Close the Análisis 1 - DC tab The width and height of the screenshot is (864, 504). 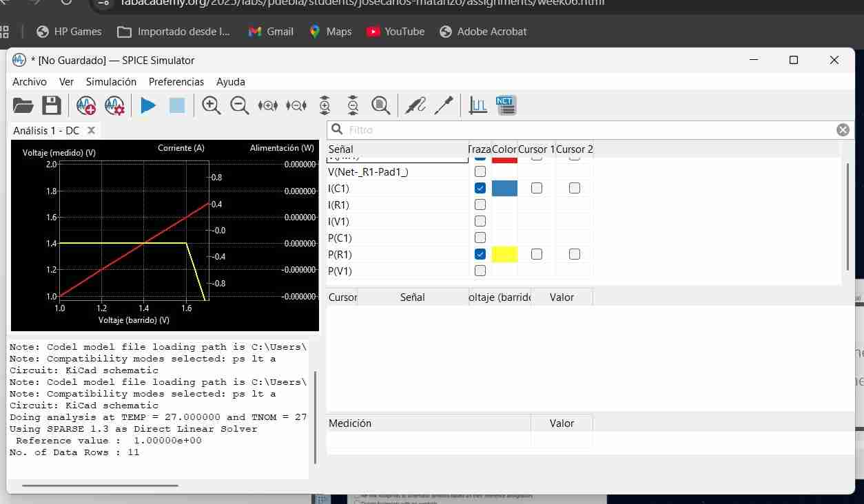90,129
